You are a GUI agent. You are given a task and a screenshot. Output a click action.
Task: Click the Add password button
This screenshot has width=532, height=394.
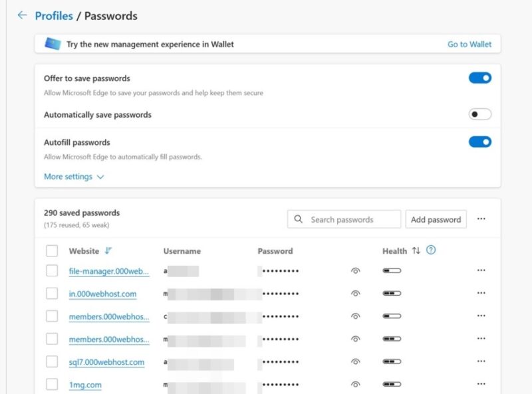(x=436, y=219)
